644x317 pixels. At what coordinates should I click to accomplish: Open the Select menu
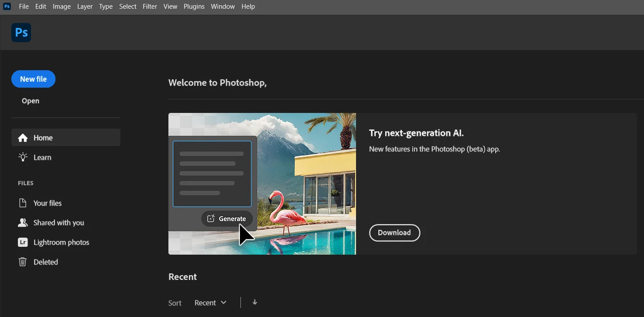coord(128,7)
